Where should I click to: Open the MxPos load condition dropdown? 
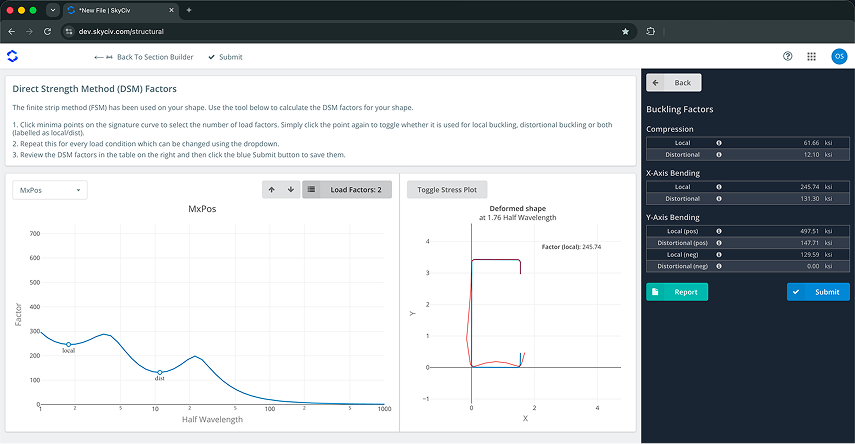tap(50, 190)
